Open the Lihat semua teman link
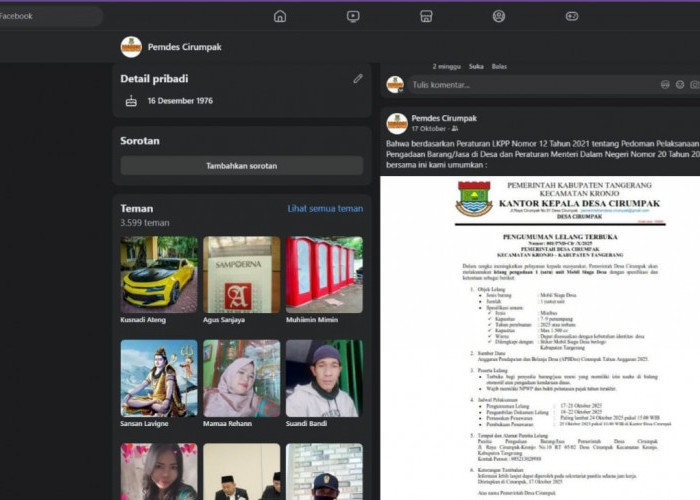Image resolution: width=700 pixels, height=500 pixels. coord(325,208)
